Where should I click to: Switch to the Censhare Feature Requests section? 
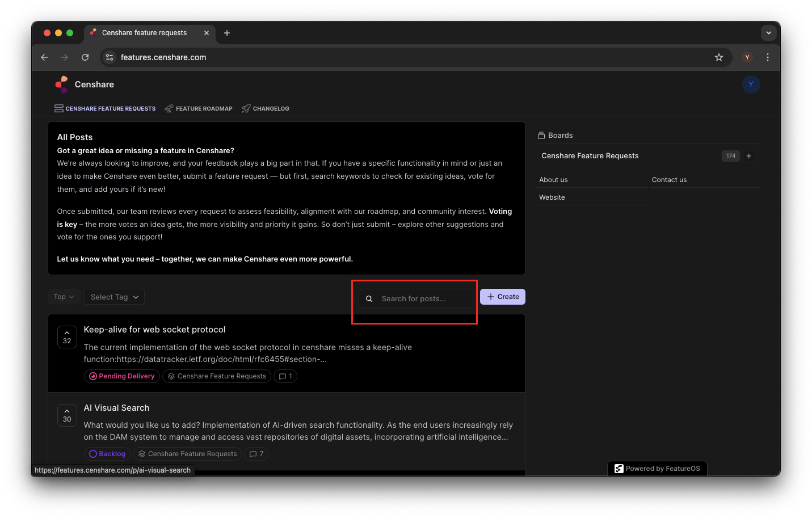105,108
